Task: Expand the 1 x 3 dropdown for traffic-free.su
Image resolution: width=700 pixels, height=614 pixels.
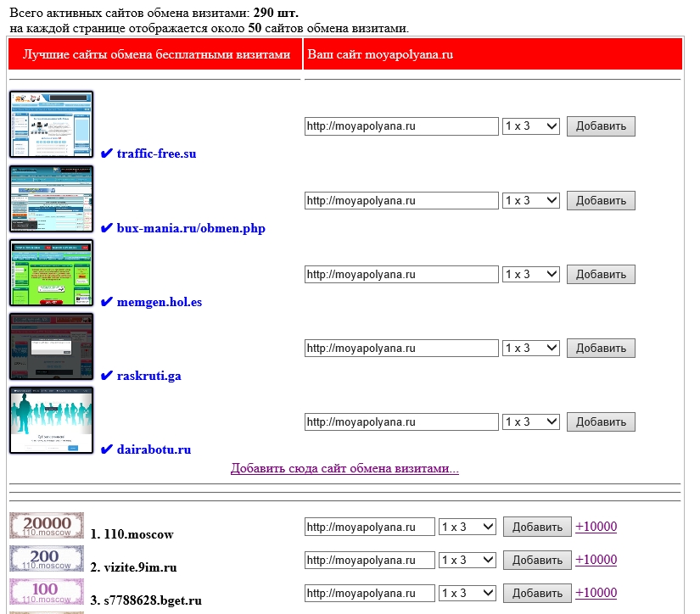Action: [531, 126]
